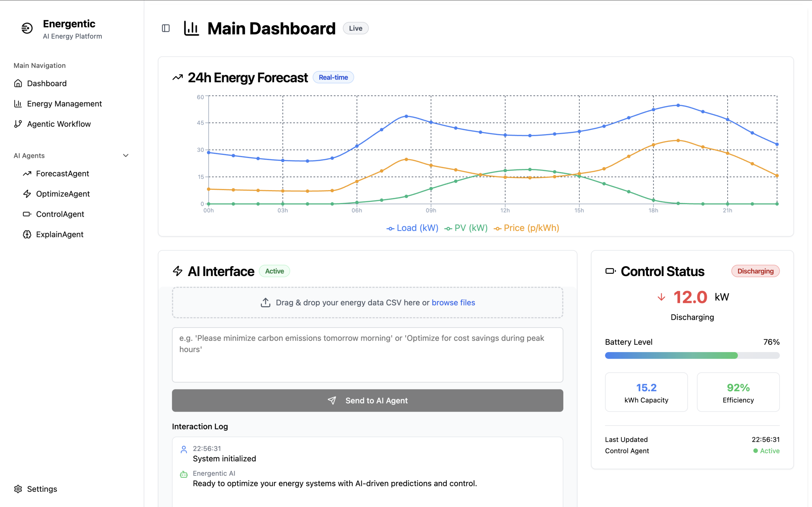Screen dimensions: 812x507
Task: Open the Energy Management menu item
Action: point(64,104)
